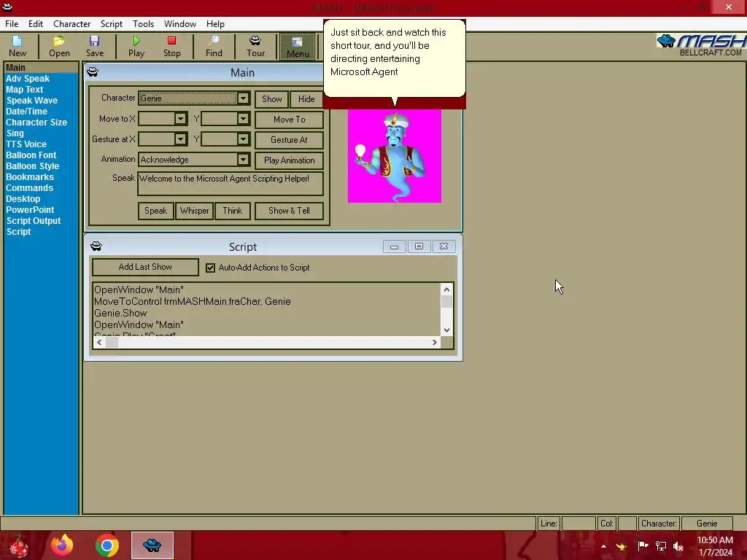The width and height of the screenshot is (747, 560).
Task: Click the muted volume tray icon
Action: (x=678, y=546)
